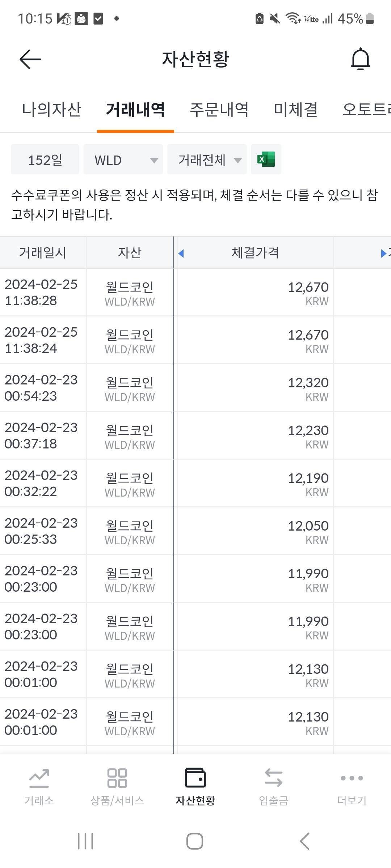Switch to the 미체결 tab
This screenshot has width=391, height=868.
(296, 110)
